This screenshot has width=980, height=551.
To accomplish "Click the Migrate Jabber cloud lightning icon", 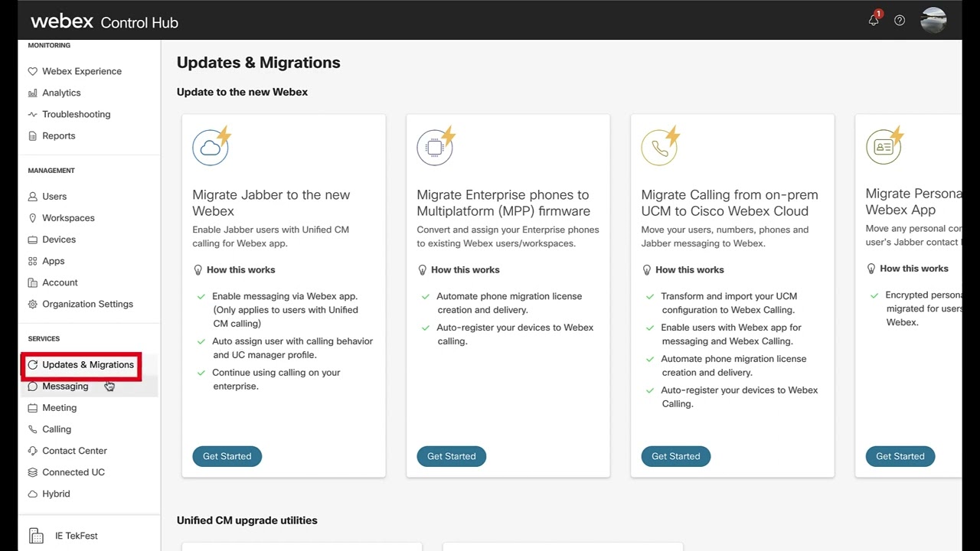I will click(x=212, y=145).
